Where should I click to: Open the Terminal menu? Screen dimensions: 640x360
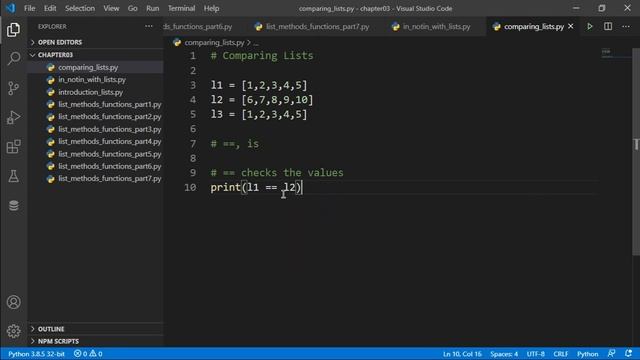point(181,8)
